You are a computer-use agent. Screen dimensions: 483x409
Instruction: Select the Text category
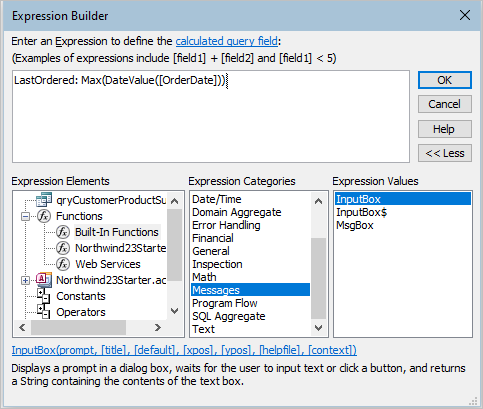[x=250, y=329]
